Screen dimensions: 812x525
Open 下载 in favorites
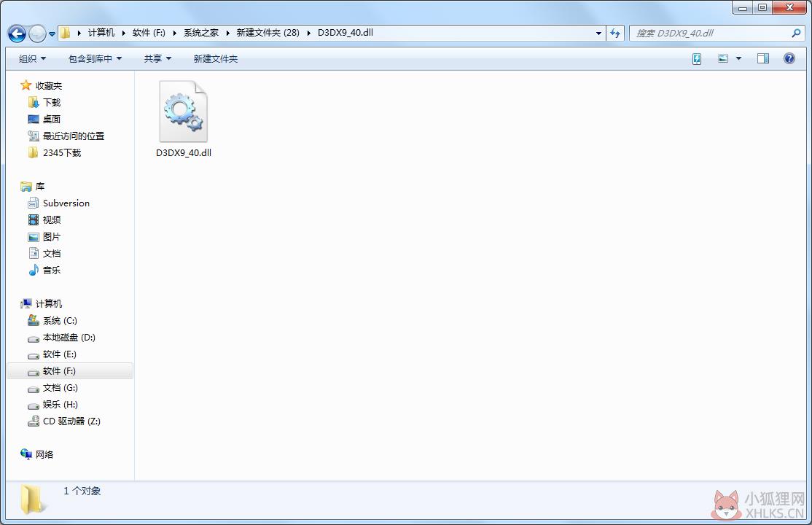click(x=52, y=103)
